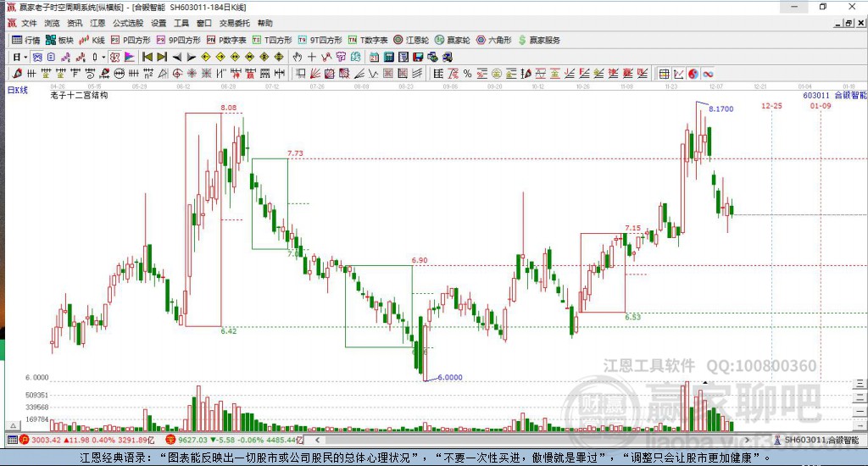
Task: Click the 603011 stock code label
Action: point(816,95)
